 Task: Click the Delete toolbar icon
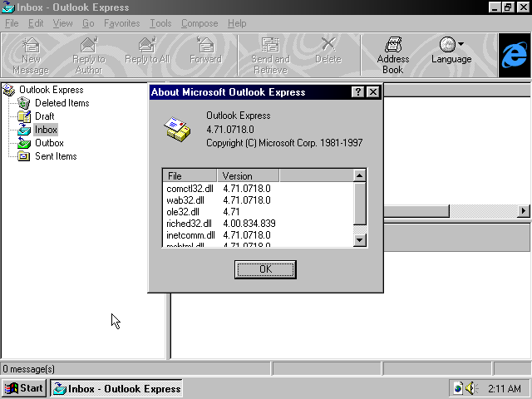(x=328, y=45)
